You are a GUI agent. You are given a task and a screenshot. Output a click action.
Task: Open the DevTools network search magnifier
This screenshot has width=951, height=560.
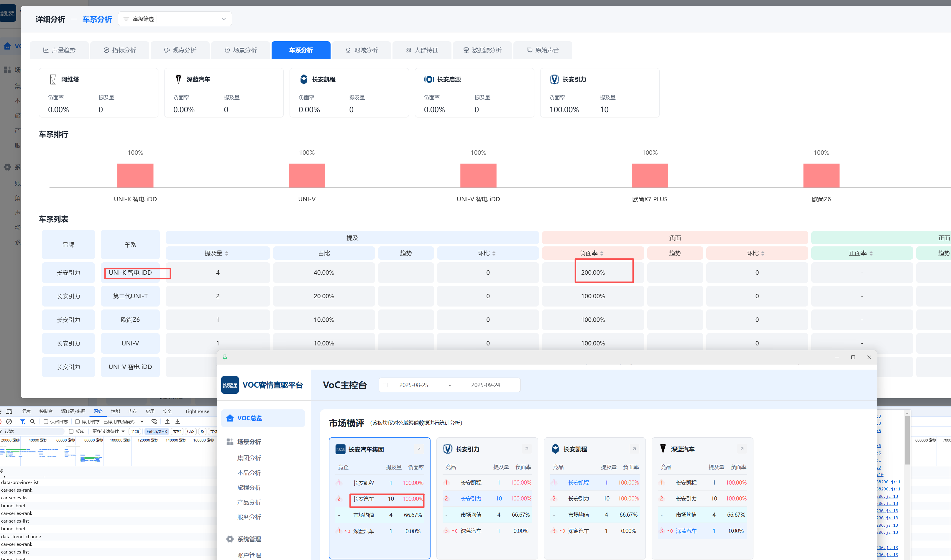(33, 421)
